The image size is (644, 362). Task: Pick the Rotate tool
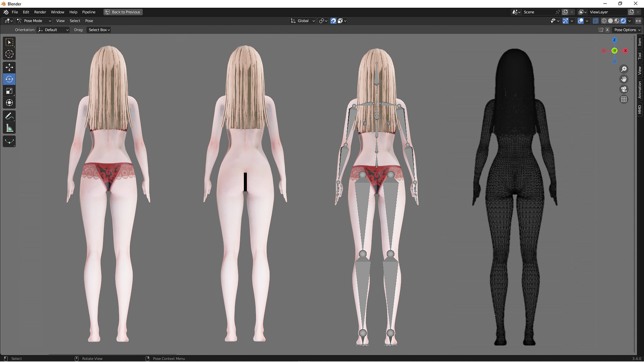(x=9, y=79)
